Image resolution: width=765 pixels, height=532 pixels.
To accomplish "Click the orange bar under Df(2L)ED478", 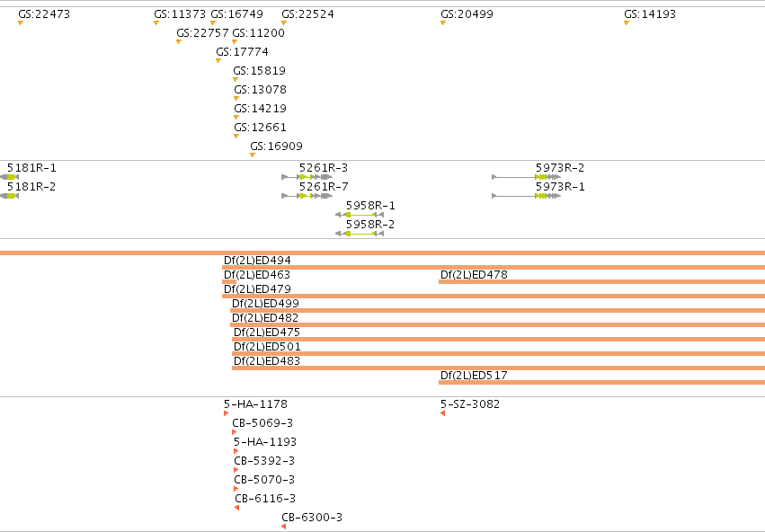I will click(601, 282).
